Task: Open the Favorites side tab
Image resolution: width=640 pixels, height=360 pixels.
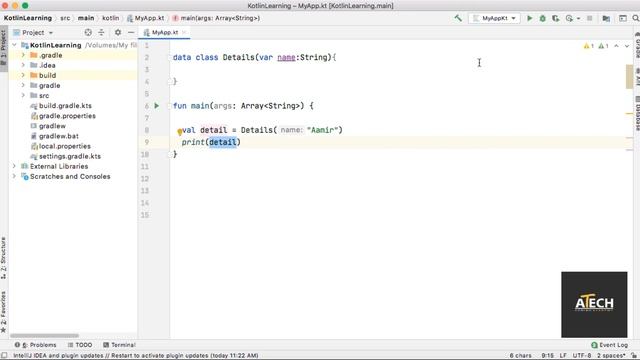Action: click(x=4, y=312)
